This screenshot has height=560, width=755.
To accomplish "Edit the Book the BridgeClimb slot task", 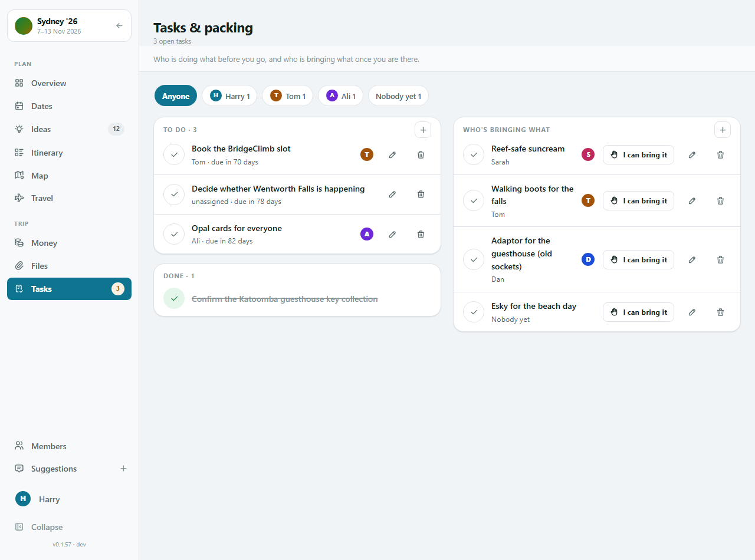I will [x=392, y=155].
